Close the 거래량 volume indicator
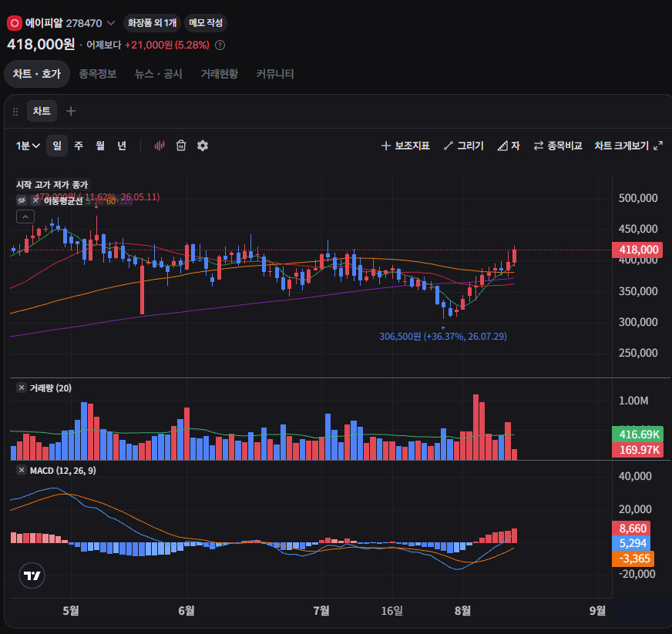The image size is (672, 634). click(22, 387)
